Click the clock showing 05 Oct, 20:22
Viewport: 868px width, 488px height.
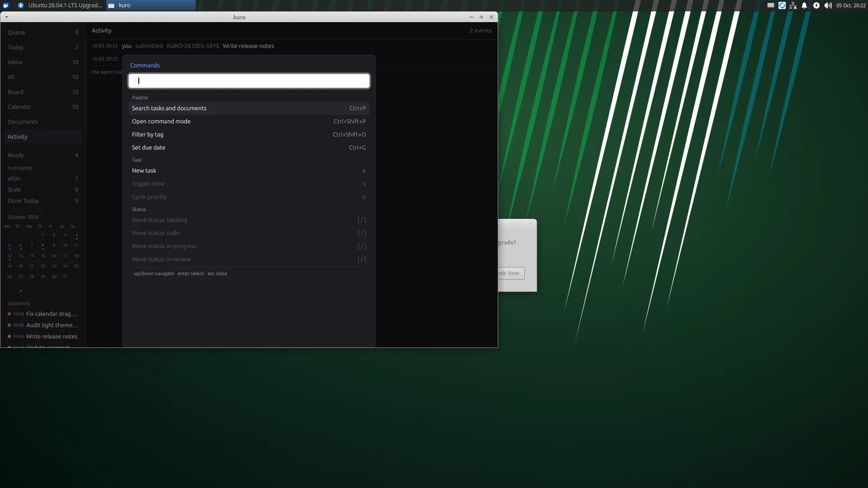(851, 5)
